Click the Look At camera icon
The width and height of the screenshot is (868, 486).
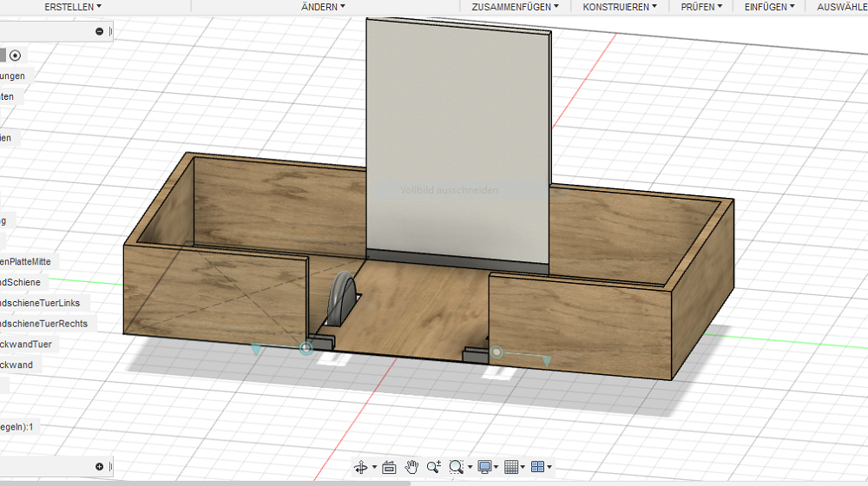pyautogui.click(x=389, y=467)
